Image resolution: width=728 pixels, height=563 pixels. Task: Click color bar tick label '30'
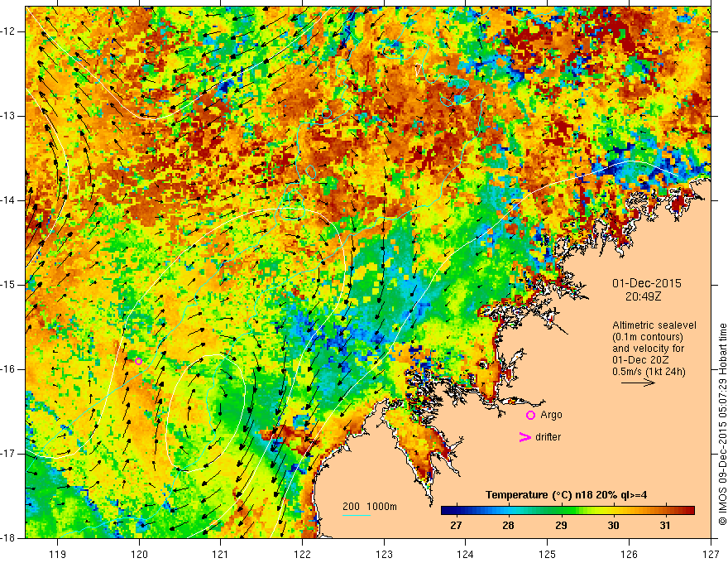pyautogui.click(x=613, y=526)
